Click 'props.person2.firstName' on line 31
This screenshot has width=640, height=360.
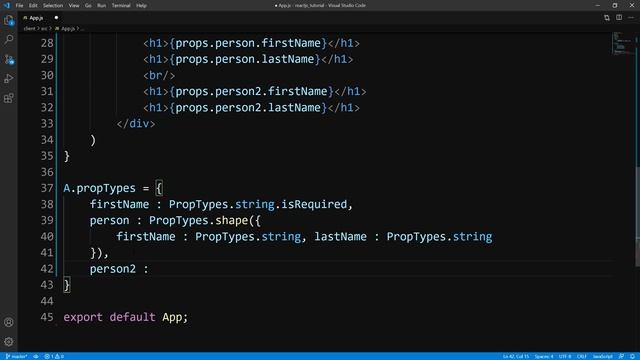[251, 91]
